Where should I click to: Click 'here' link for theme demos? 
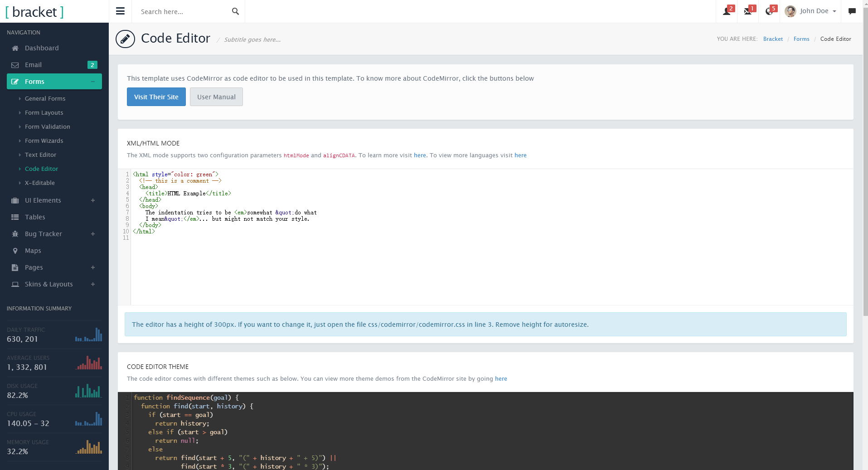tap(501, 378)
